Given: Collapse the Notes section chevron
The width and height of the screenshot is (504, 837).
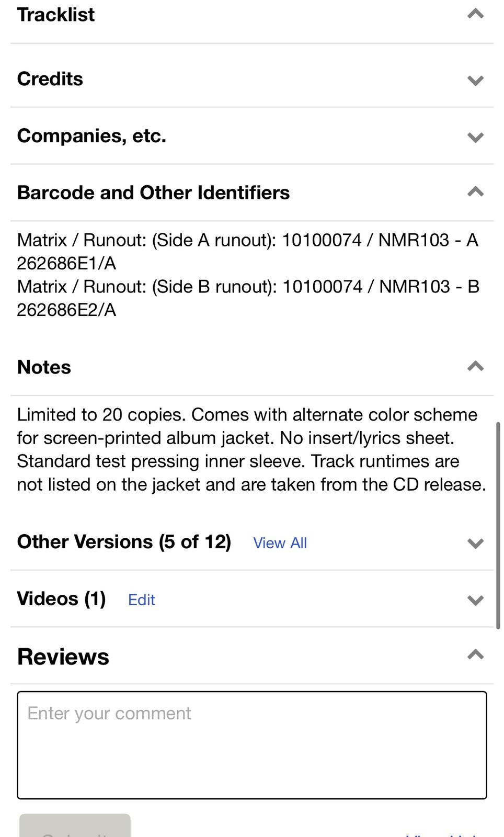Looking at the screenshot, I should pyautogui.click(x=475, y=366).
